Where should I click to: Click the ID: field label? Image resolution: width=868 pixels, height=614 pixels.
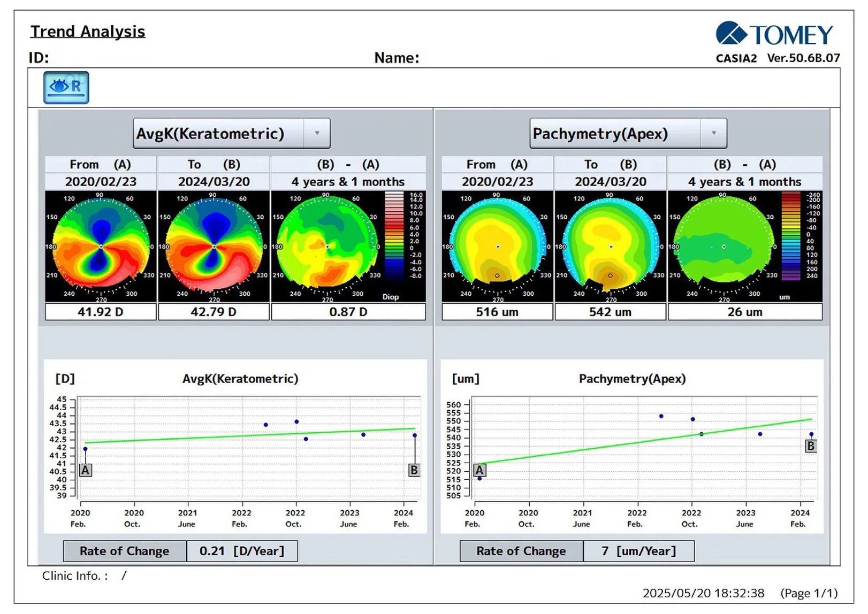[39, 58]
